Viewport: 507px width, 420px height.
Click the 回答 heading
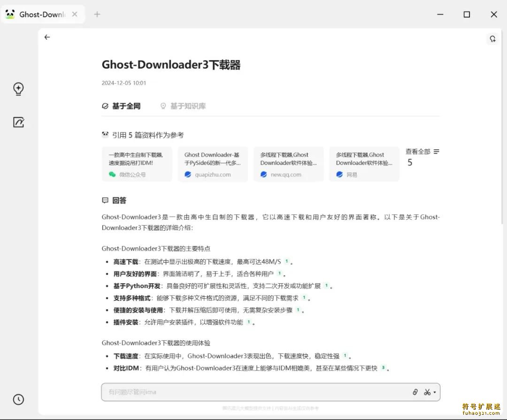pyautogui.click(x=119, y=200)
